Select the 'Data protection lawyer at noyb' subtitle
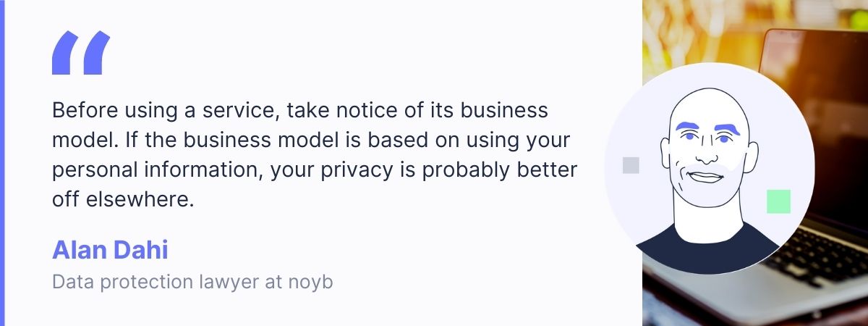The image size is (868, 326). pos(192,282)
